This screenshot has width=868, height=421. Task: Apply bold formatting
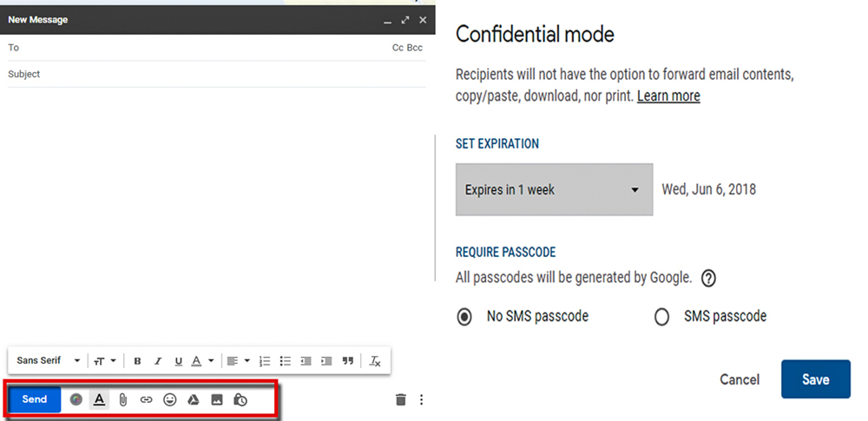tap(137, 361)
